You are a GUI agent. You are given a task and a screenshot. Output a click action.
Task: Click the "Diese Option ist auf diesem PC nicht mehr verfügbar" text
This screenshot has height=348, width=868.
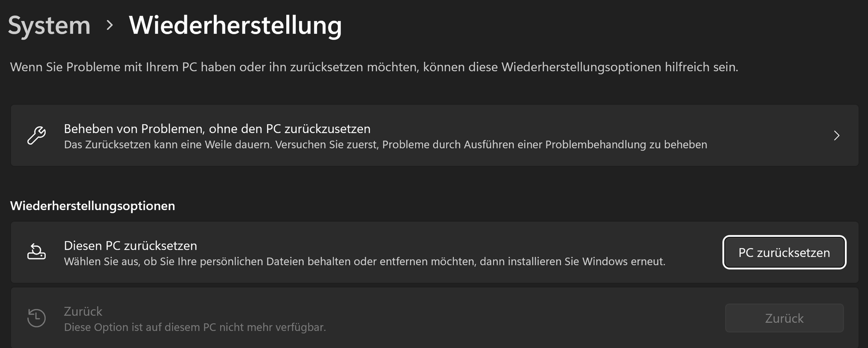pyautogui.click(x=195, y=327)
